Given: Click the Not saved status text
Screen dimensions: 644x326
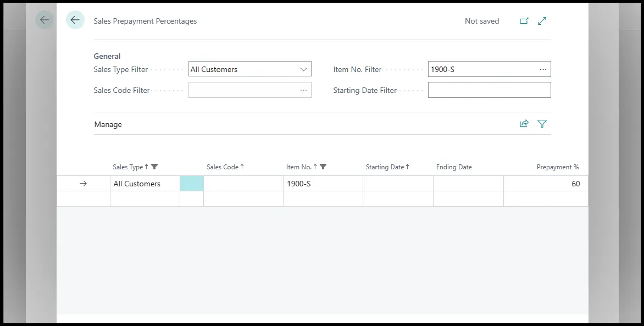Looking at the screenshot, I should pyautogui.click(x=482, y=21).
